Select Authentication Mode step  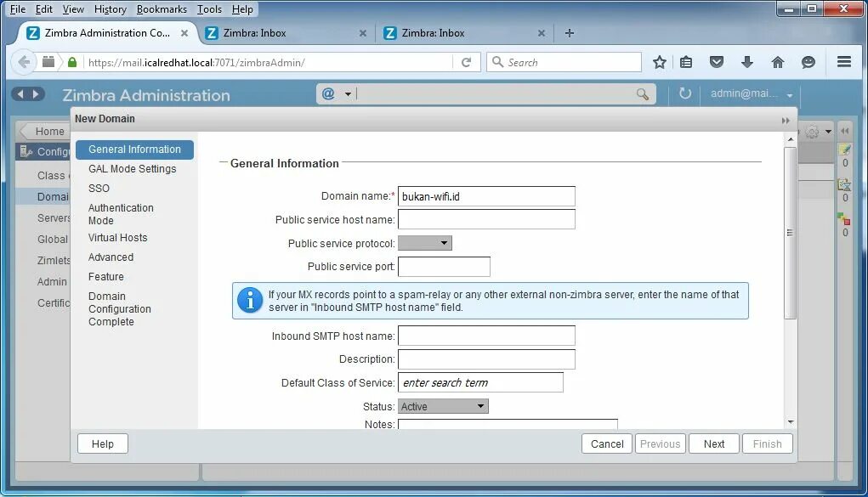coord(121,214)
